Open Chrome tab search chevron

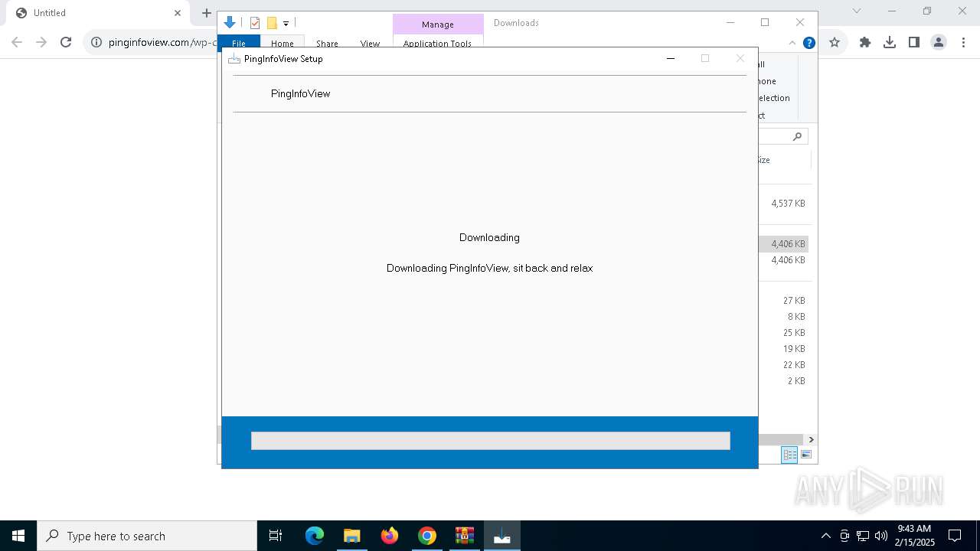coord(857,11)
